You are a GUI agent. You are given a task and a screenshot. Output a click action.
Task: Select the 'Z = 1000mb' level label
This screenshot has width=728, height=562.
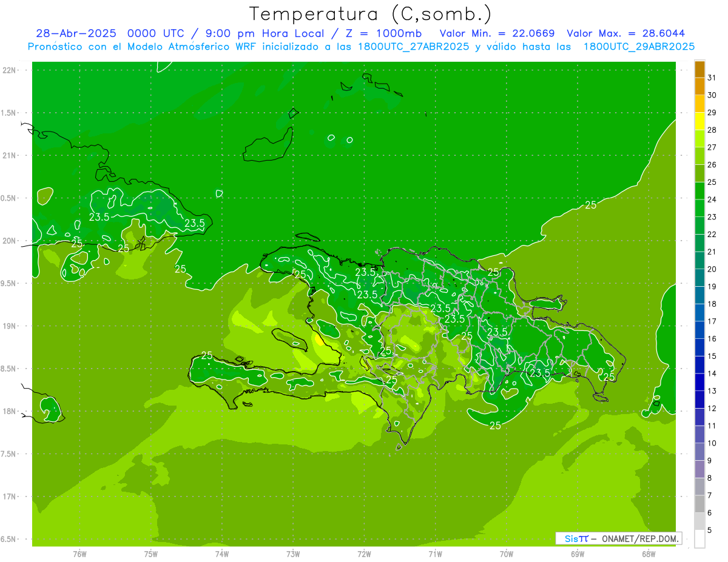[x=385, y=33]
